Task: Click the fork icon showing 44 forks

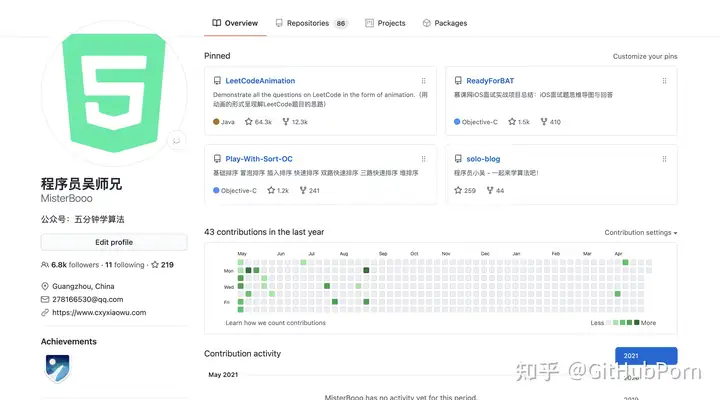Action: click(x=490, y=190)
